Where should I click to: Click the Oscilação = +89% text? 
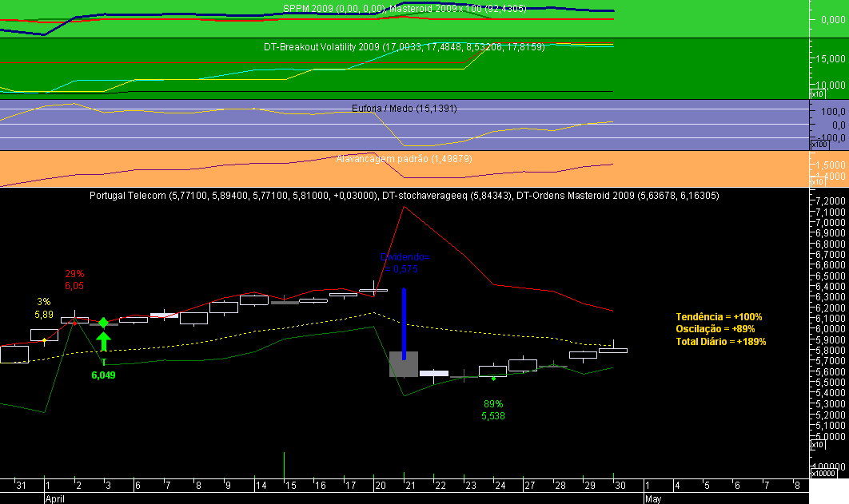[715, 329]
